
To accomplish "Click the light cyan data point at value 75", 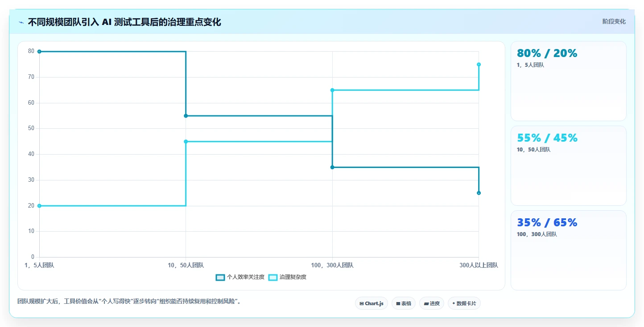I will [x=479, y=65].
